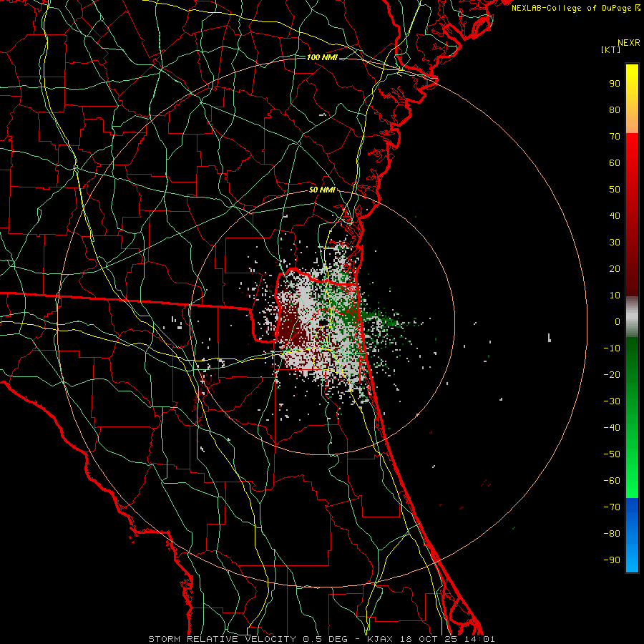Click the 30 value on the velocity scale
This screenshot has width=644, height=644.
point(615,243)
